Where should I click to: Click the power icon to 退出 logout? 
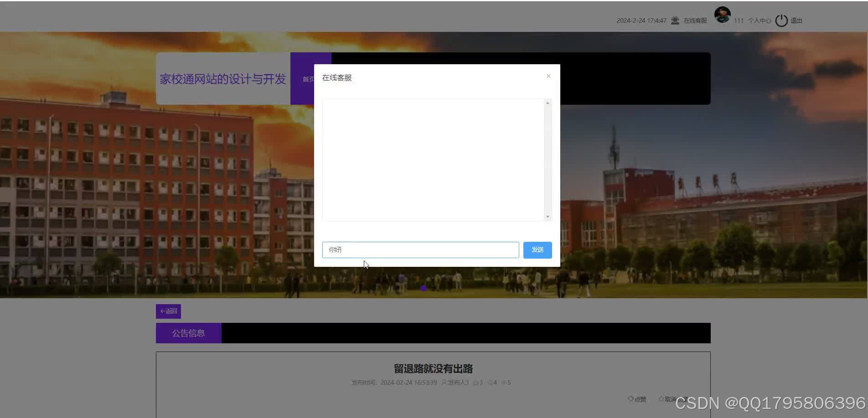click(x=781, y=20)
